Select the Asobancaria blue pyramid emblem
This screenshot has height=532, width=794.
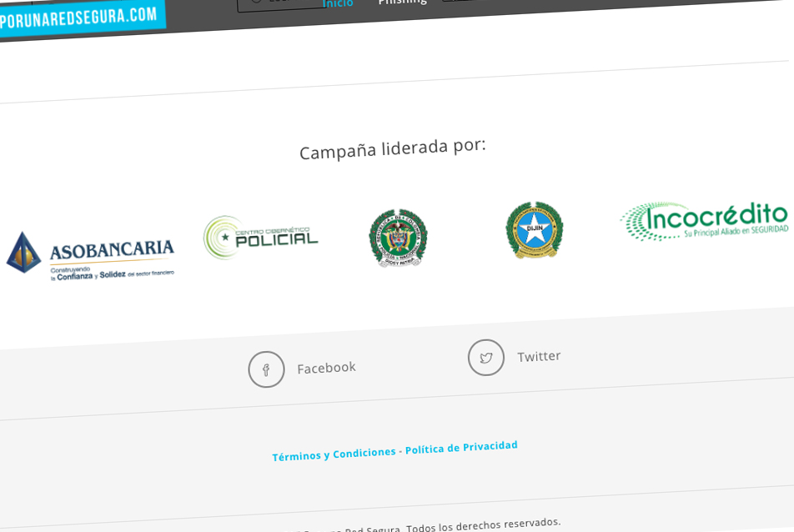(x=23, y=253)
